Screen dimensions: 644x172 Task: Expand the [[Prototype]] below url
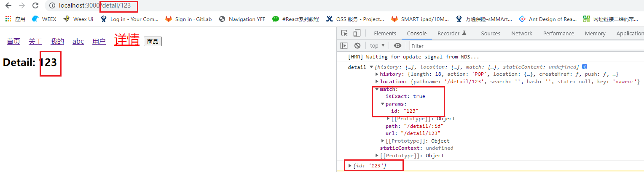(383, 141)
